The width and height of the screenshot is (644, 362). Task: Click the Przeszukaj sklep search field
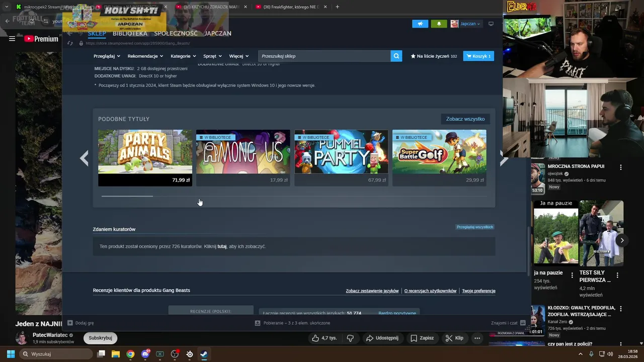pos(324,56)
